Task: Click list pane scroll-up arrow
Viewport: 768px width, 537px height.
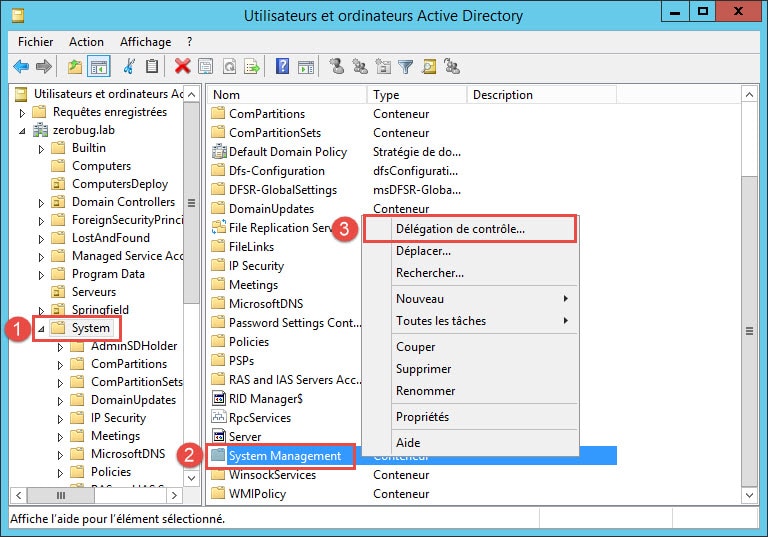Action: pos(749,95)
